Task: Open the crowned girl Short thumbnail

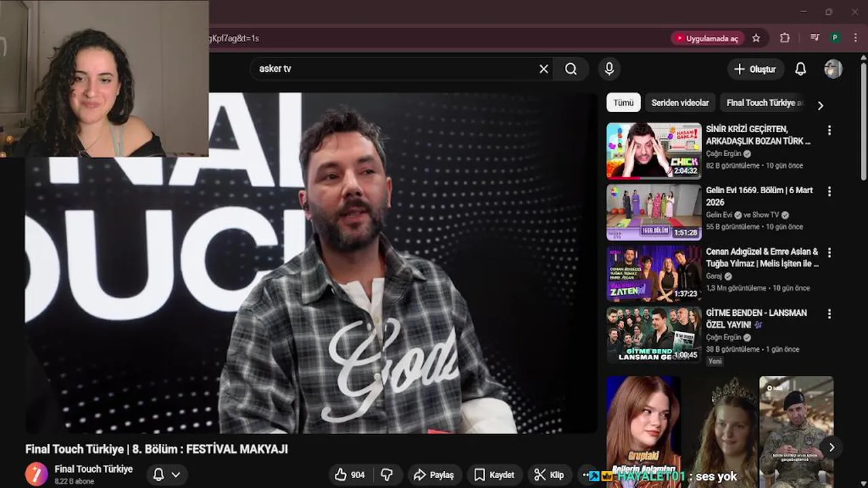Action: pos(720,432)
